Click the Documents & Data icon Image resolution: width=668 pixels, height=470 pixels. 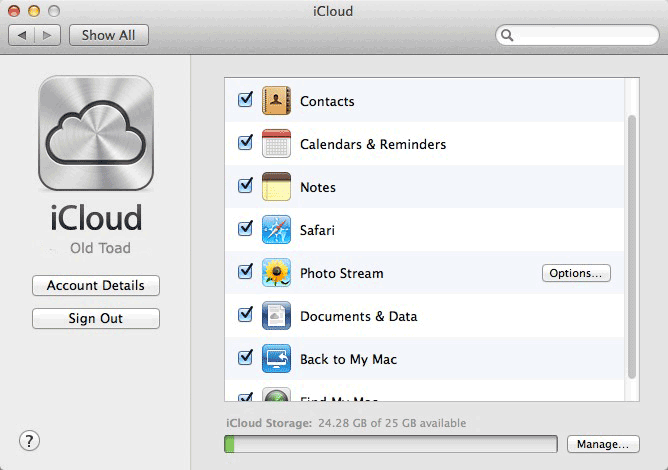point(276,316)
